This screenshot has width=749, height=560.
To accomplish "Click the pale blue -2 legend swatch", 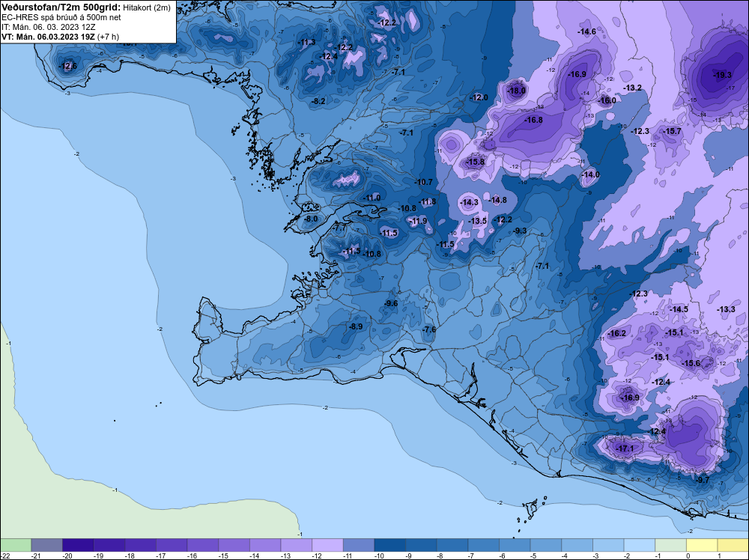I will coord(640,545).
